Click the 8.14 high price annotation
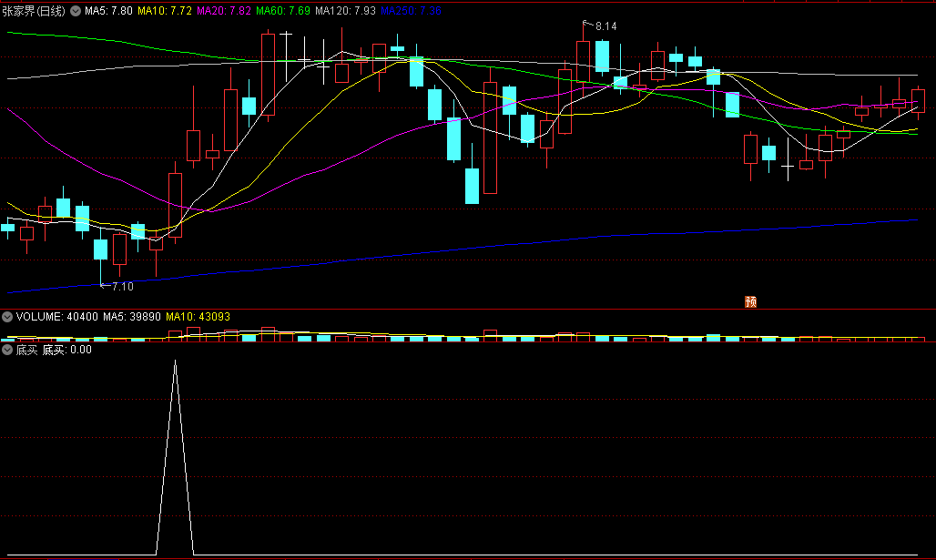936x560 pixels. coord(605,26)
